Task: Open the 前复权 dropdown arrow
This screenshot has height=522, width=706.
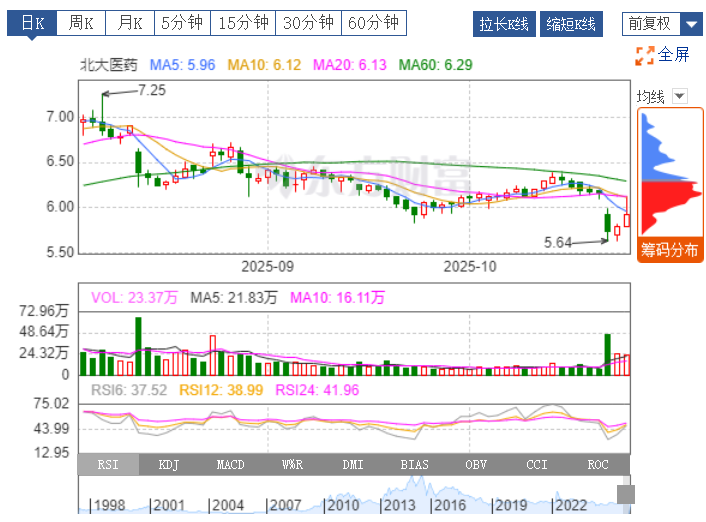Action: click(x=692, y=24)
